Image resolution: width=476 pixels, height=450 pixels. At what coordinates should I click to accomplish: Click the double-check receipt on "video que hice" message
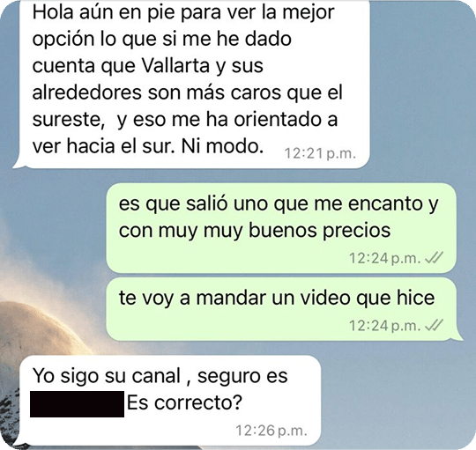click(434, 326)
